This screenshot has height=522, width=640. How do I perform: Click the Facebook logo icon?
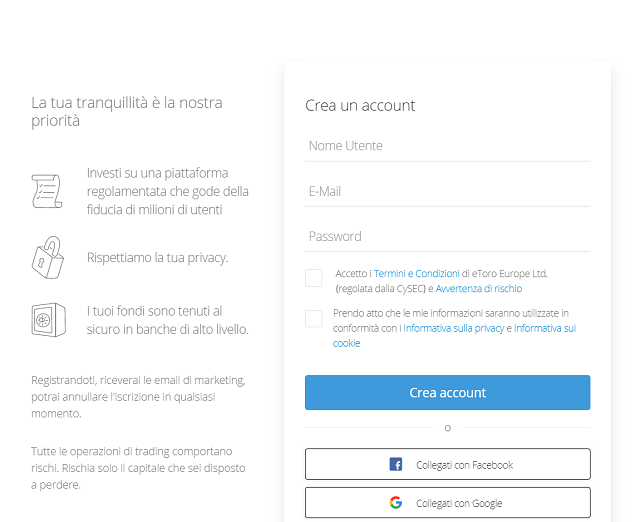pos(396,464)
